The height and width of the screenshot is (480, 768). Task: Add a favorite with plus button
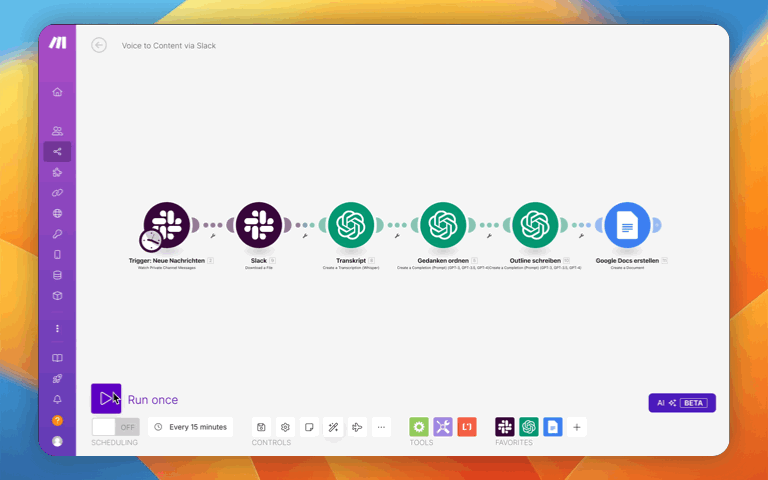point(576,427)
